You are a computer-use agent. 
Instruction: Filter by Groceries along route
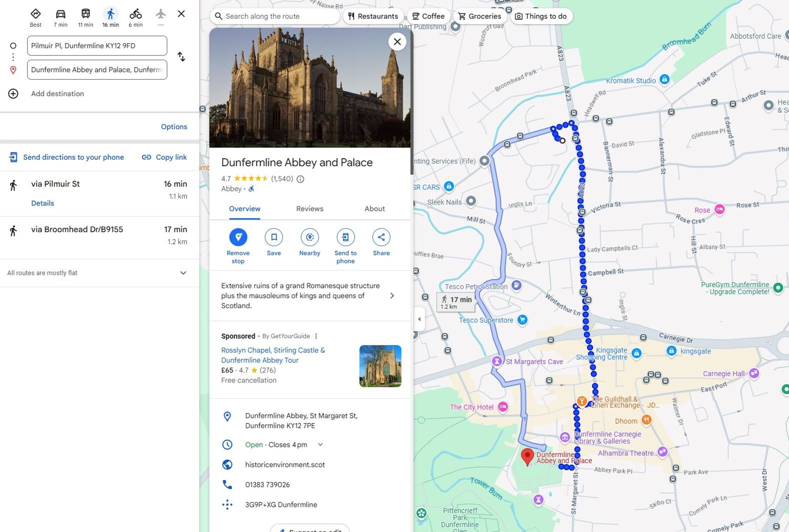pyautogui.click(x=480, y=16)
